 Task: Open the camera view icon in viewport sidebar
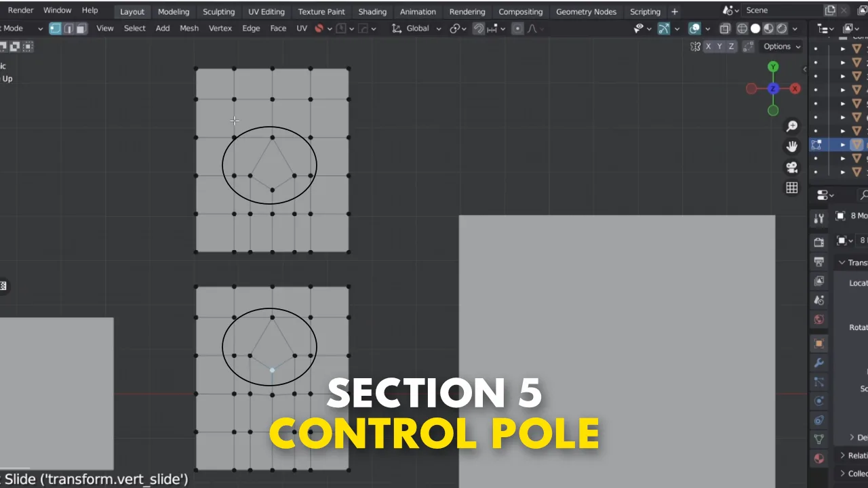[x=792, y=167]
